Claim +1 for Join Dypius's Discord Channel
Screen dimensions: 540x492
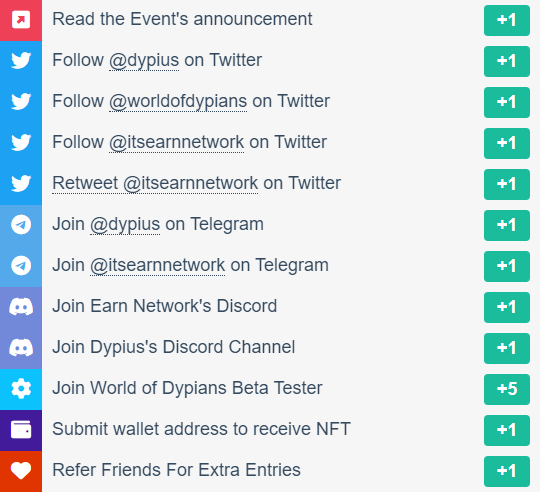click(507, 348)
